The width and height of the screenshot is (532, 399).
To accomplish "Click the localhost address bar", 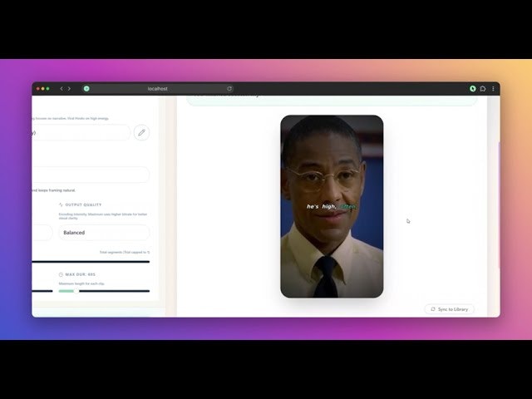I will [157, 89].
